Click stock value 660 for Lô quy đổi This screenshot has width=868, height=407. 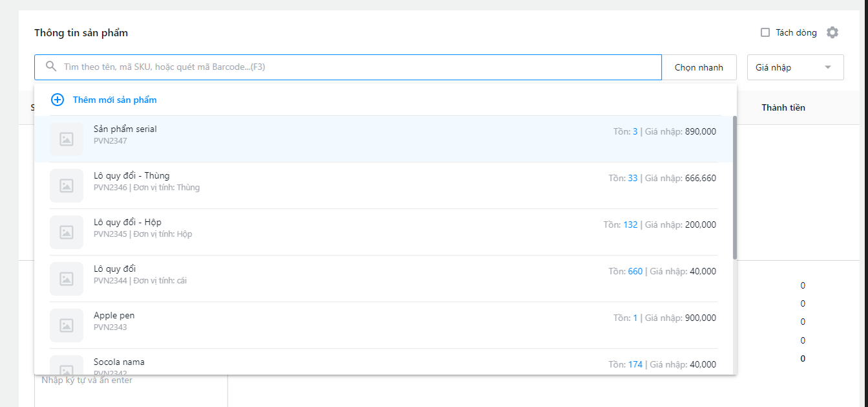[635, 271]
